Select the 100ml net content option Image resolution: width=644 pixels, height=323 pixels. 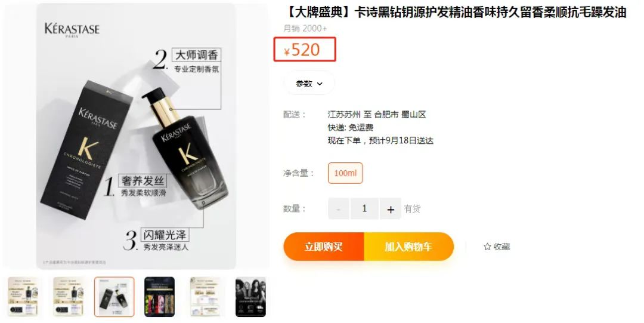tap(345, 173)
